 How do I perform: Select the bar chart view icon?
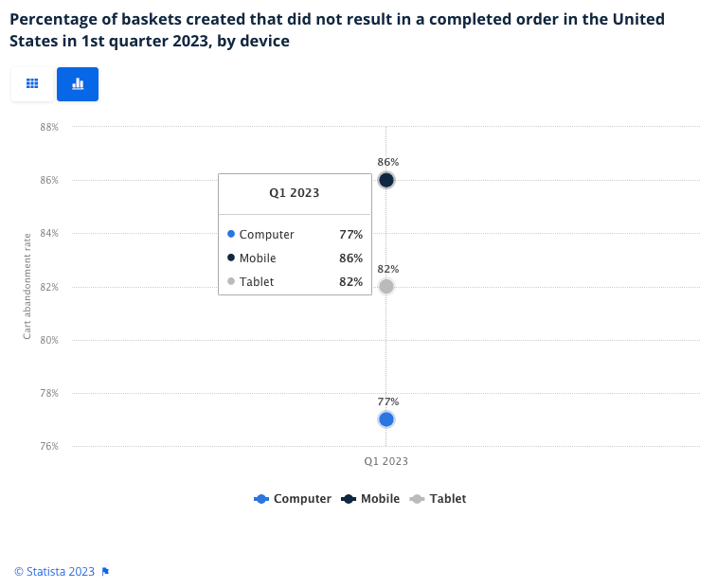click(x=78, y=84)
